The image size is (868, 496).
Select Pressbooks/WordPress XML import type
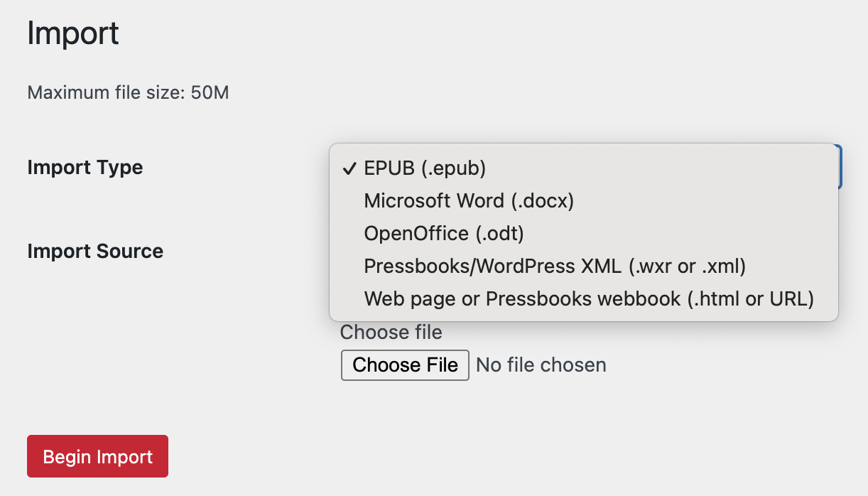(x=555, y=266)
